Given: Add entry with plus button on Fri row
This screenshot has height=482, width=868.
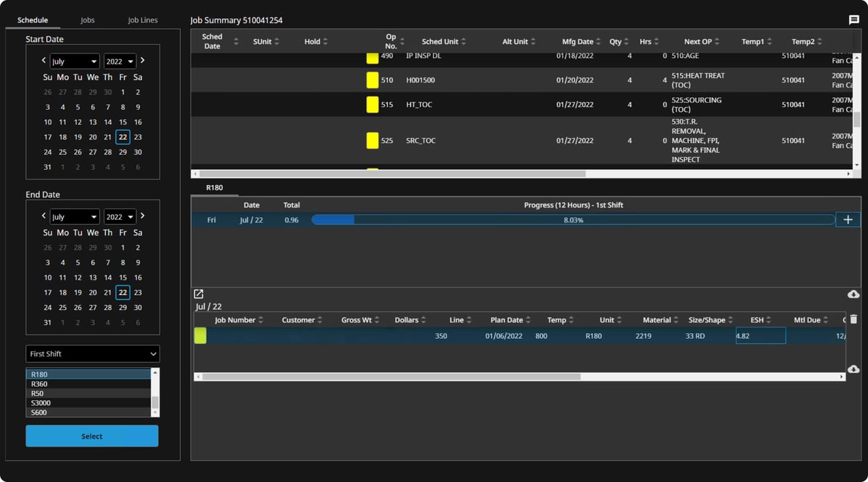Looking at the screenshot, I should [x=848, y=220].
